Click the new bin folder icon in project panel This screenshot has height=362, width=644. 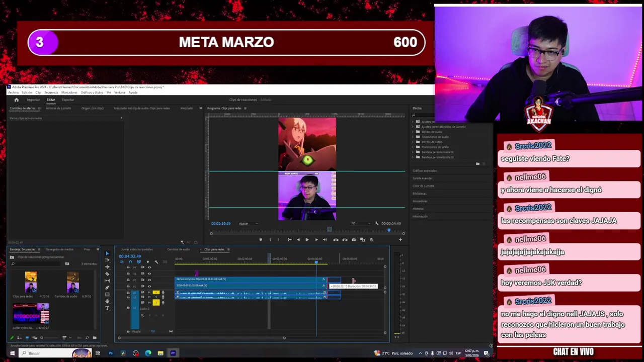click(x=95, y=338)
